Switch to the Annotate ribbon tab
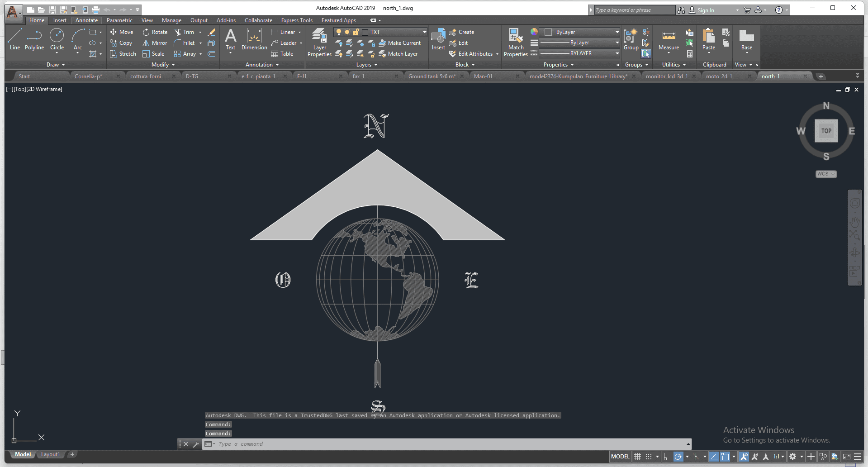This screenshot has height=467, width=868. pyautogui.click(x=86, y=20)
